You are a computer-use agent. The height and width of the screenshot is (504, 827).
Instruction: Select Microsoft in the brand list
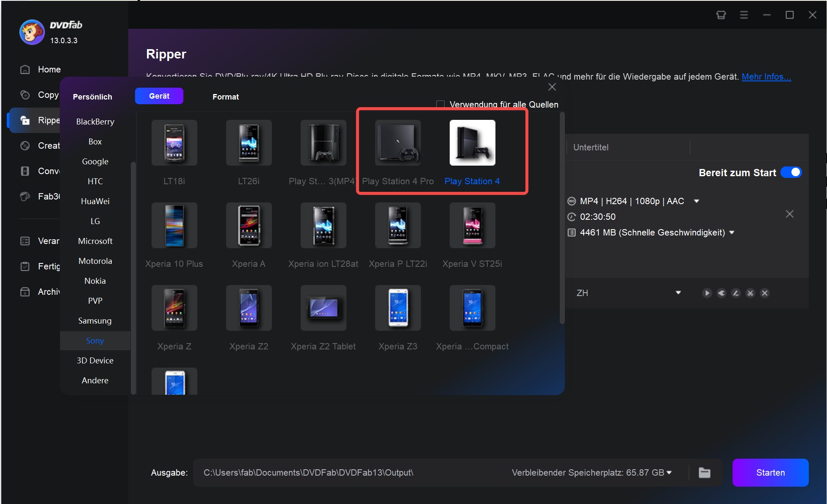click(95, 241)
